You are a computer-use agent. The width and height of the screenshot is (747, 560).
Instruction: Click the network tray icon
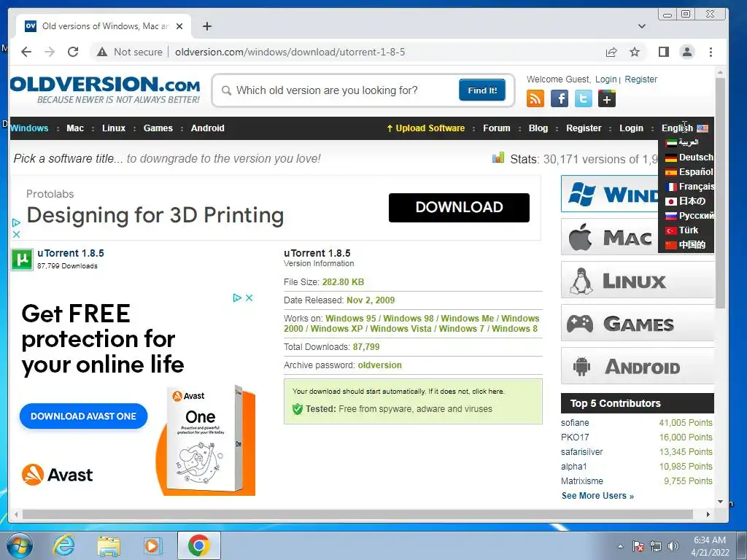[x=656, y=545]
